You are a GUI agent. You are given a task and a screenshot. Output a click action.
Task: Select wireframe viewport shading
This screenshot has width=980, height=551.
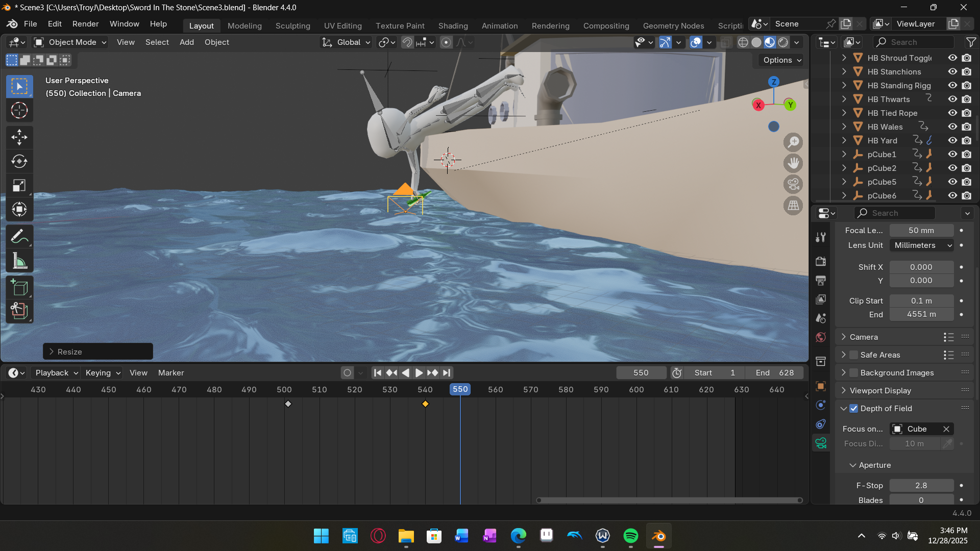click(743, 42)
